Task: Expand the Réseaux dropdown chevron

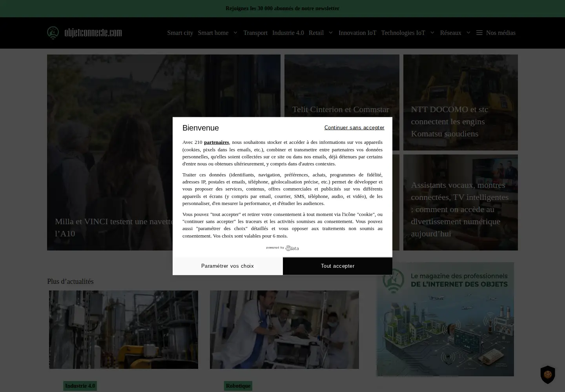Action: pyautogui.click(x=468, y=33)
